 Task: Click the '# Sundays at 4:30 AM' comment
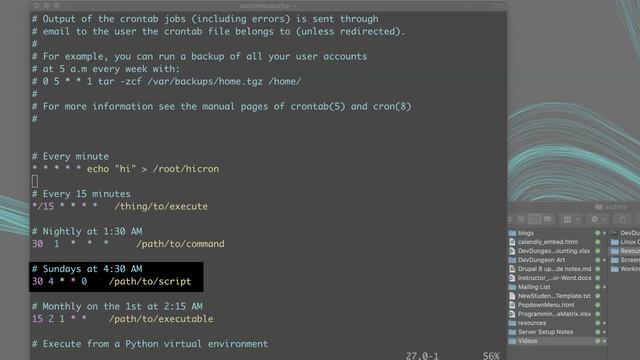[87, 269]
